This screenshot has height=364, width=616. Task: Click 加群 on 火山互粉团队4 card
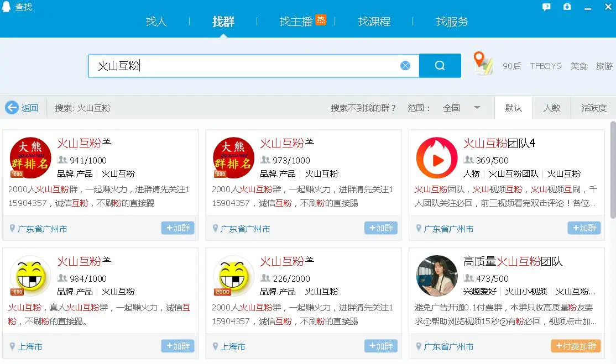pyautogui.click(x=584, y=228)
